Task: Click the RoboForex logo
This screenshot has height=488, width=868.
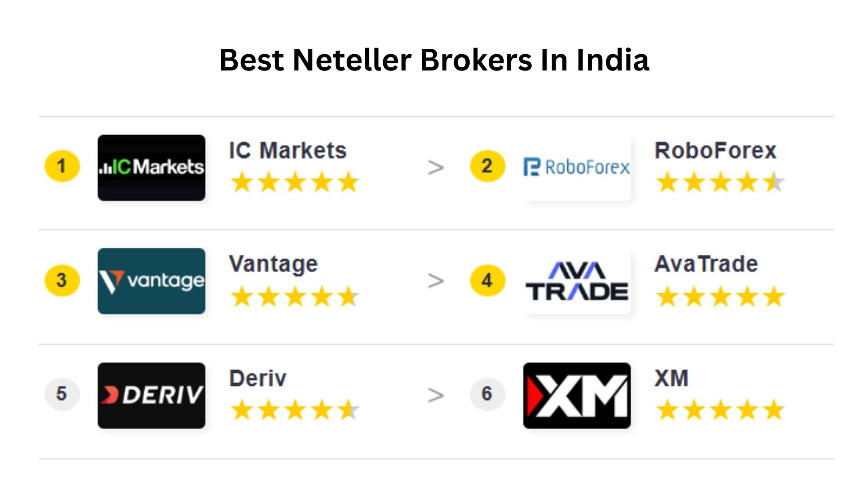Action: [576, 168]
